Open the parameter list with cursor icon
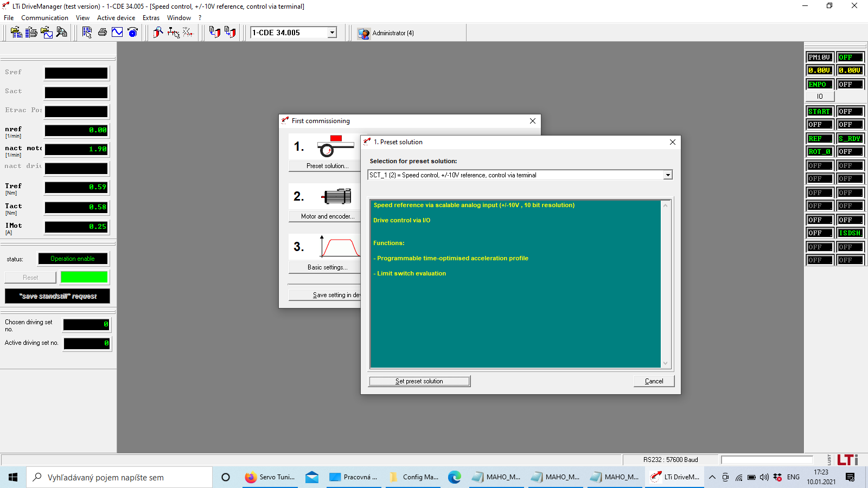Viewport: 868px width, 488px height. click(87, 33)
